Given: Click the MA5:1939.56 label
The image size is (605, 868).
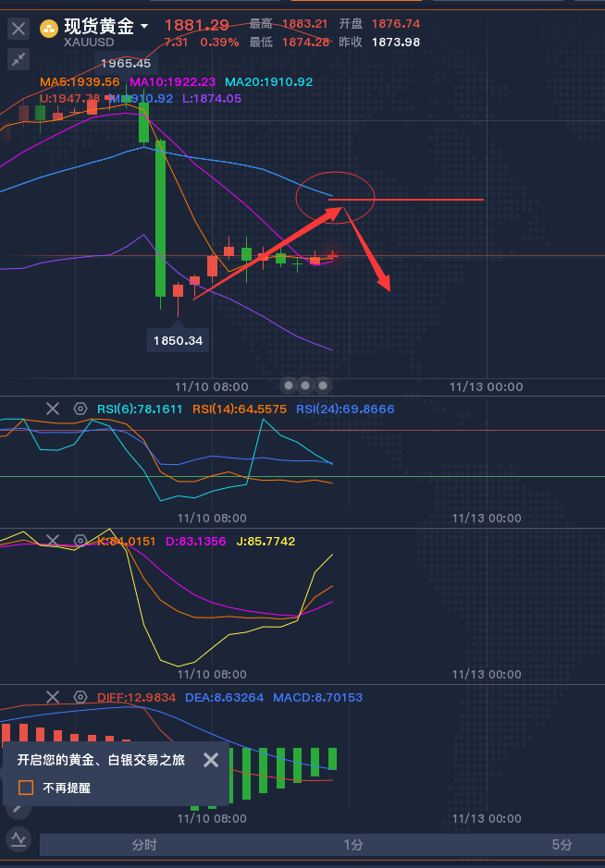Looking at the screenshot, I should [80, 82].
